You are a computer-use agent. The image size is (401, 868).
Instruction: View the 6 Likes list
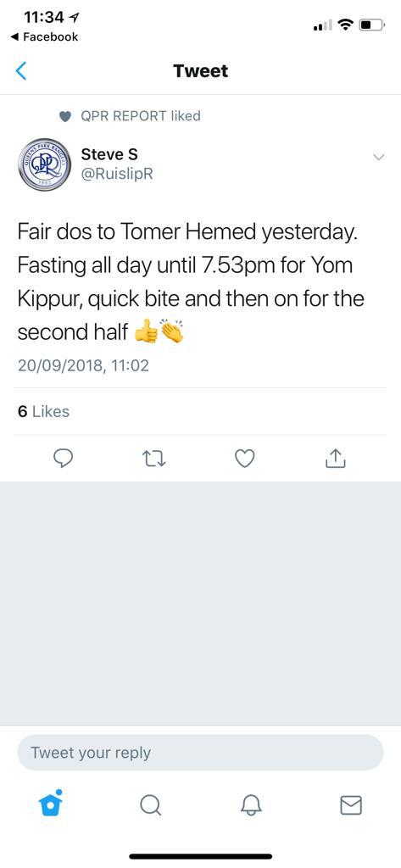point(44,411)
